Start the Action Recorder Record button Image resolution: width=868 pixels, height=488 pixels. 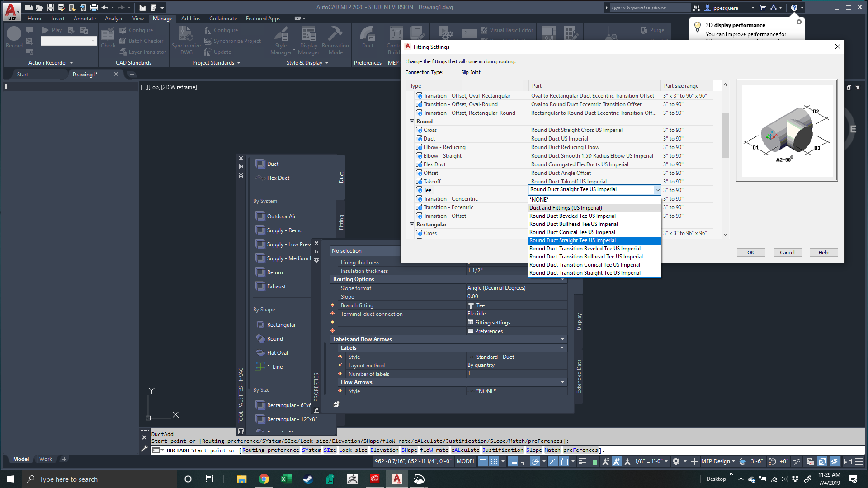pos(14,38)
